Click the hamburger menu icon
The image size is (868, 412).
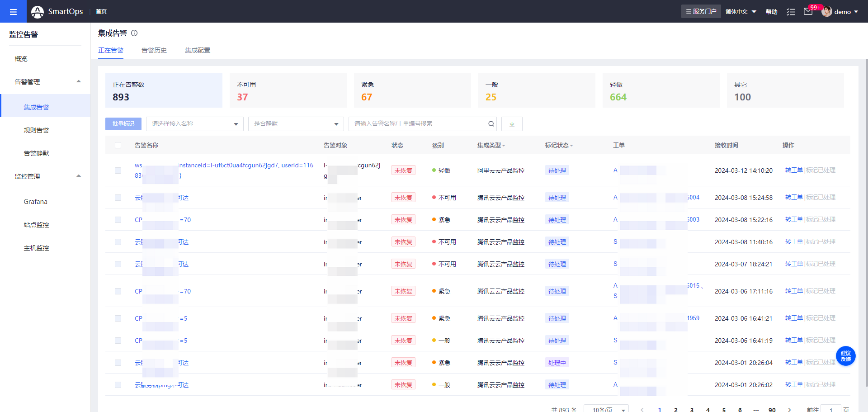pos(13,12)
